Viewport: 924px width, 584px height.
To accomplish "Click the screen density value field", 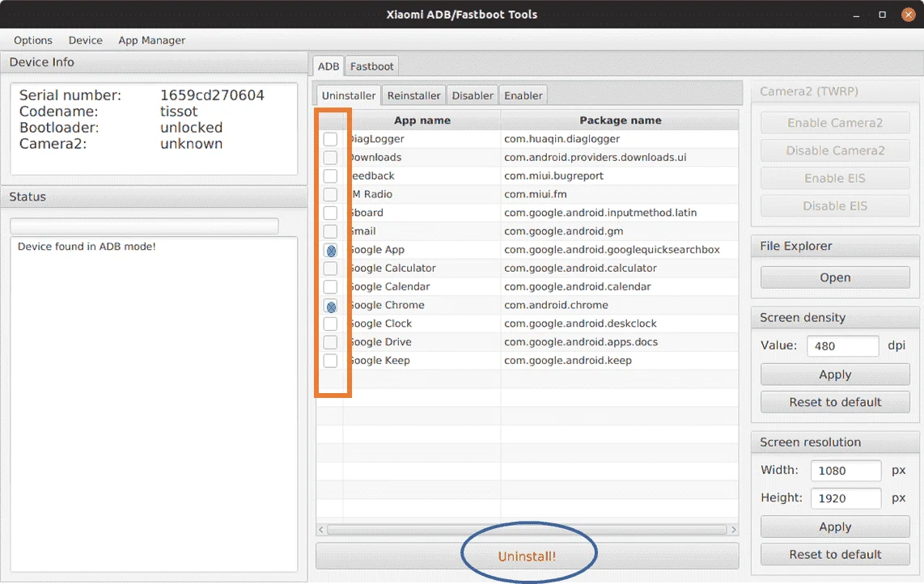I will click(x=842, y=346).
